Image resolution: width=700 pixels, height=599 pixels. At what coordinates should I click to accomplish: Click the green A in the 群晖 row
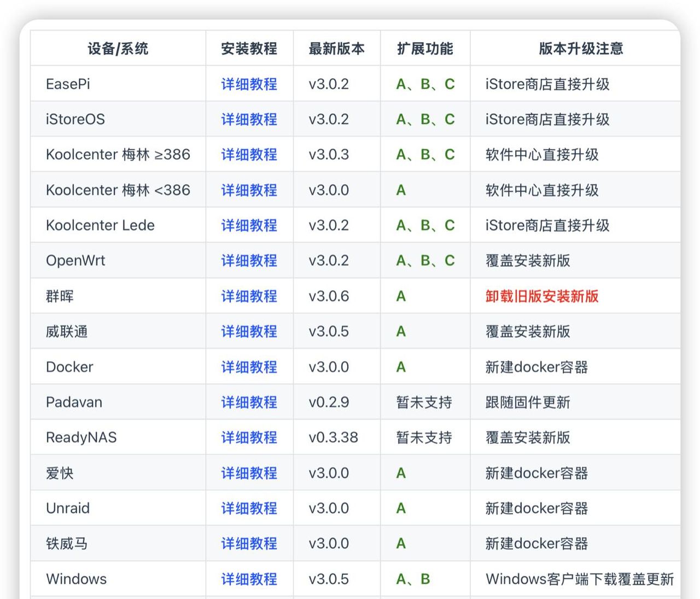coord(401,296)
